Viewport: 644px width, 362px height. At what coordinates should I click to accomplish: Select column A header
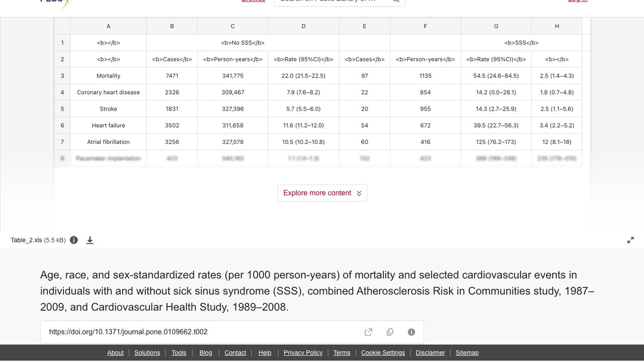(x=108, y=26)
